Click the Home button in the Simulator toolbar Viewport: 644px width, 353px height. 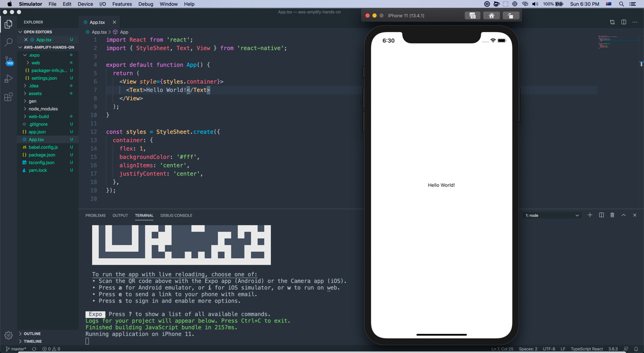pyautogui.click(x=491, y=16)
